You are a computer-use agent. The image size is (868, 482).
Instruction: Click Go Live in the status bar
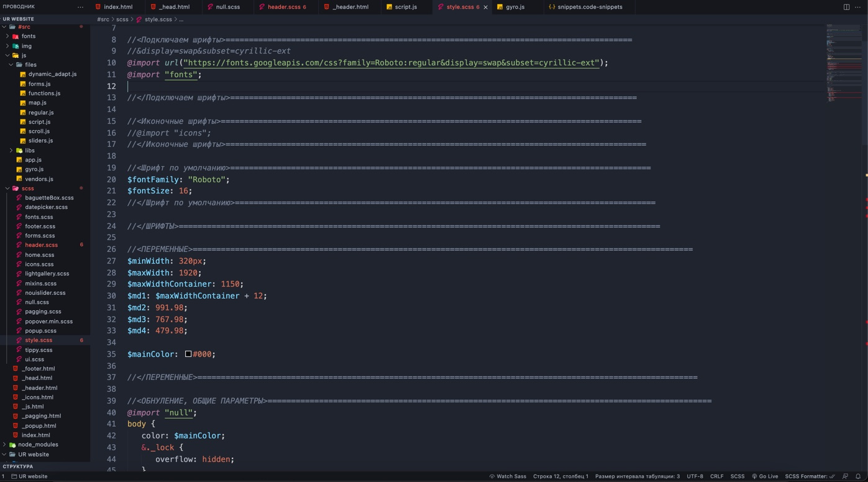(x=765, y=476)
